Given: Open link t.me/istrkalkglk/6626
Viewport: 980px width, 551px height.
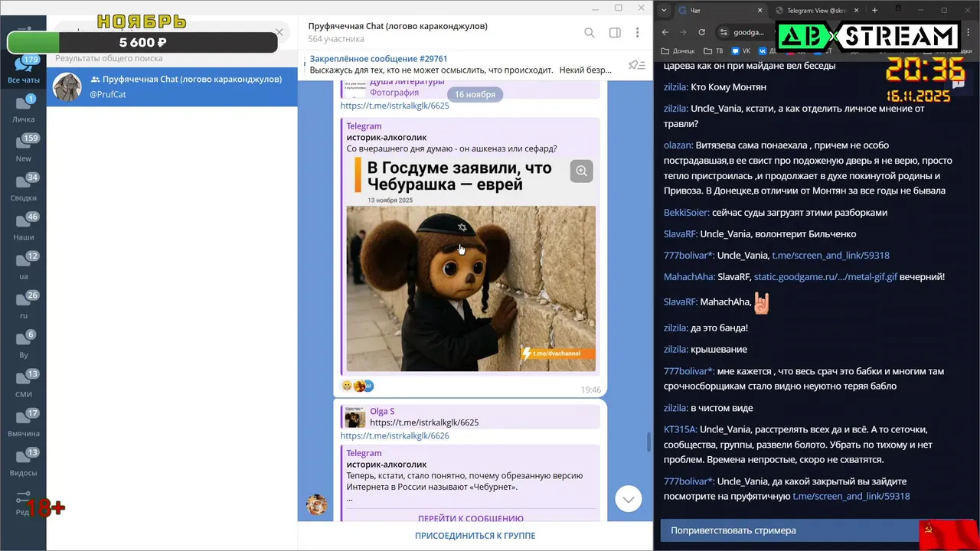Looking at the screenshot, I should pos(394,435).
